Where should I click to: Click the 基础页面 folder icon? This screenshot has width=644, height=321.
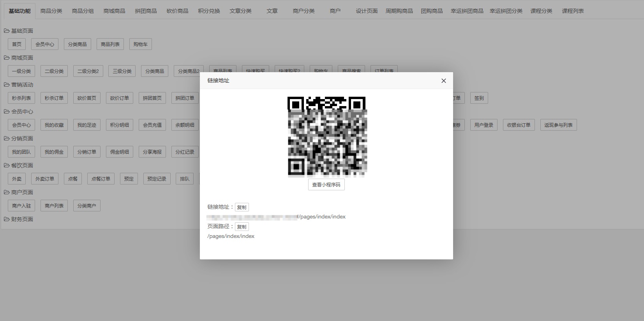[7, 31]
